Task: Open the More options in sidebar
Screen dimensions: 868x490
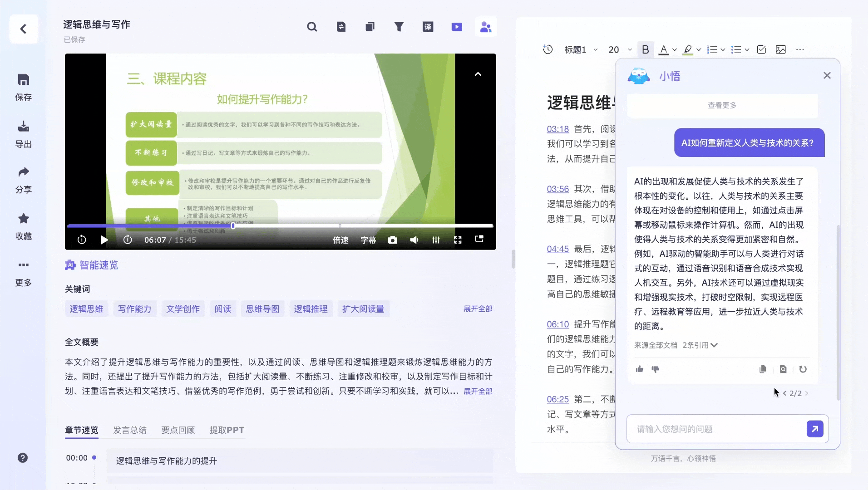Action: click(x=24, y=265)
